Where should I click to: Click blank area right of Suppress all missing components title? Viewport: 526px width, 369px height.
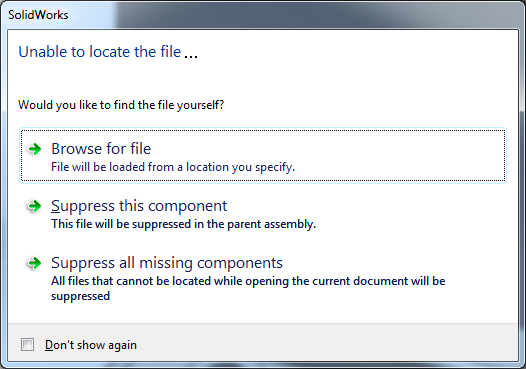[392, 263]
